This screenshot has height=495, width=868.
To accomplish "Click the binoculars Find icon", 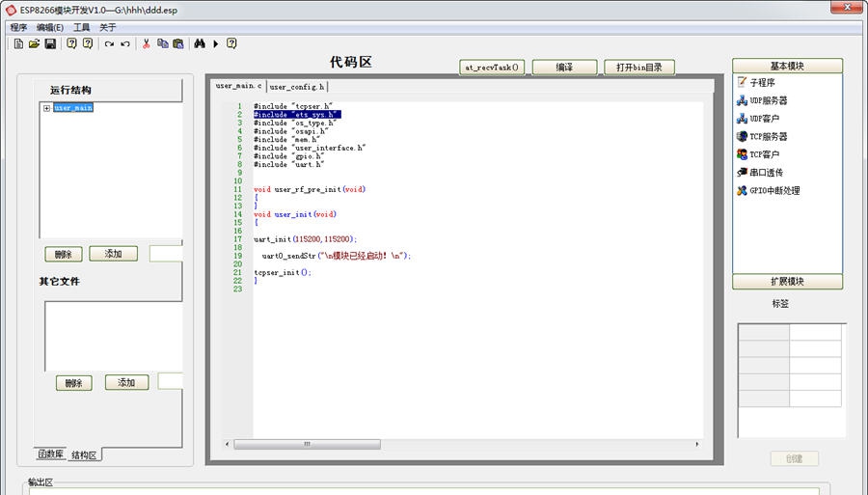I will (200, 43).
